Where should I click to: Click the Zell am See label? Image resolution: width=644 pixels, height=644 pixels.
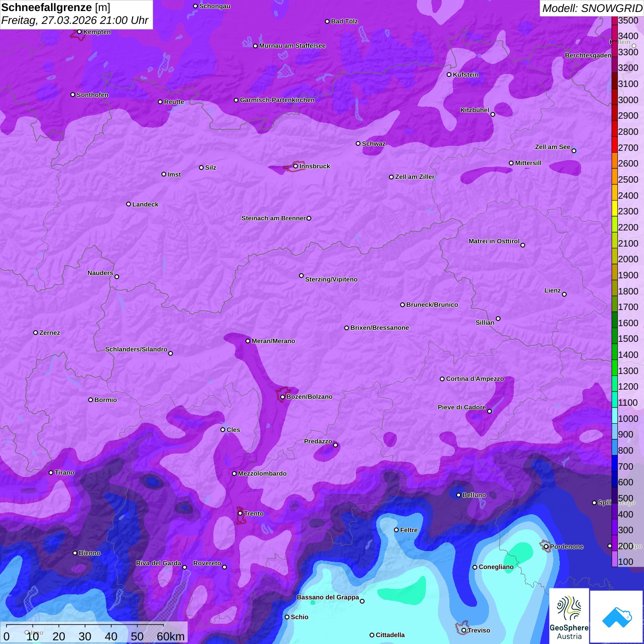[x=552, y=147]
